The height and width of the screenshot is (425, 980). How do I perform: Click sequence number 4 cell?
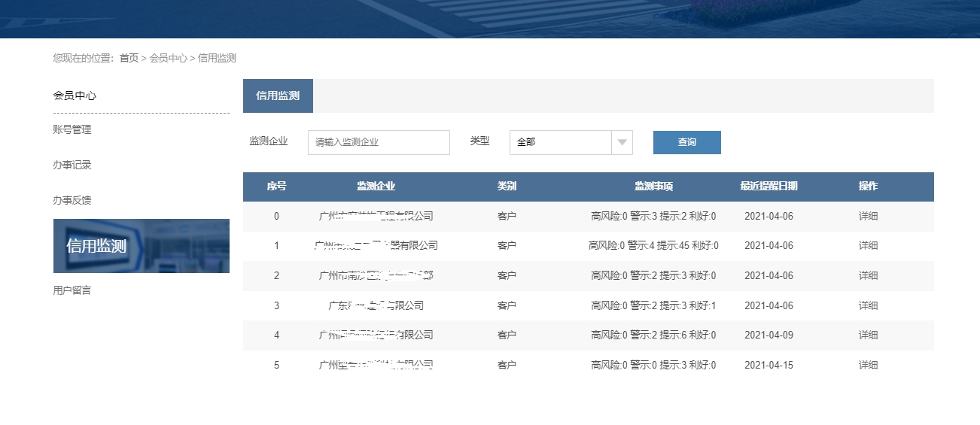pos(276,335)
